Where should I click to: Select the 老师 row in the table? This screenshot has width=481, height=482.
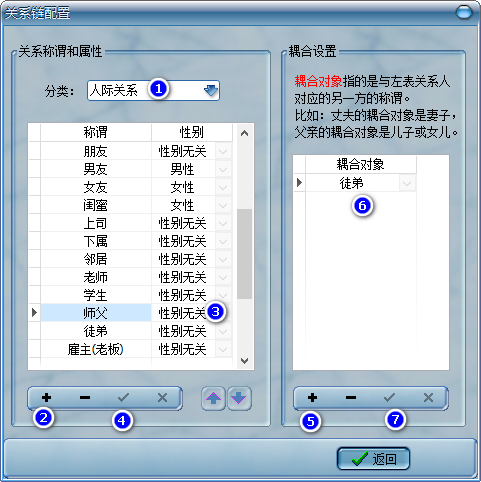(x=130, y=277)
